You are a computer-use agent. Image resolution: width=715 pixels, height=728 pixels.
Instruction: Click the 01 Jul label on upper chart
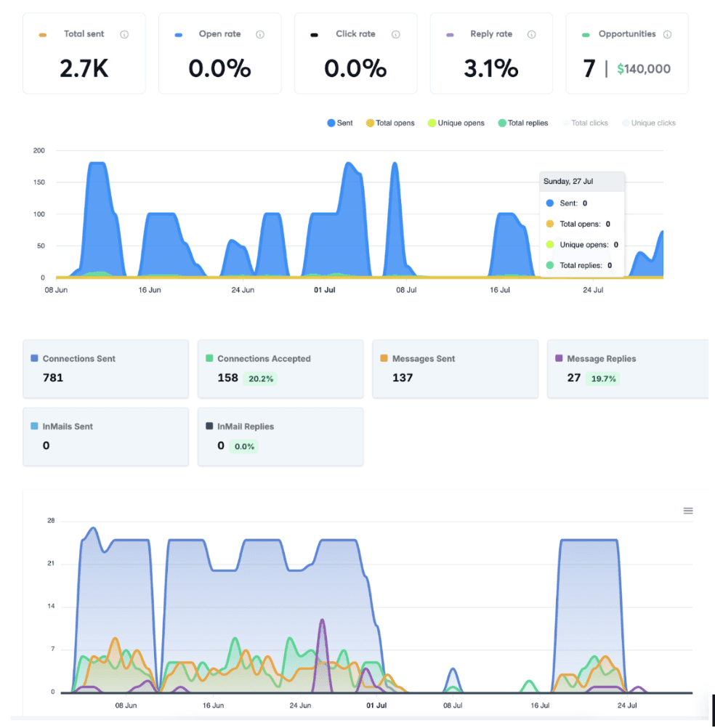[x=325, y=290]
